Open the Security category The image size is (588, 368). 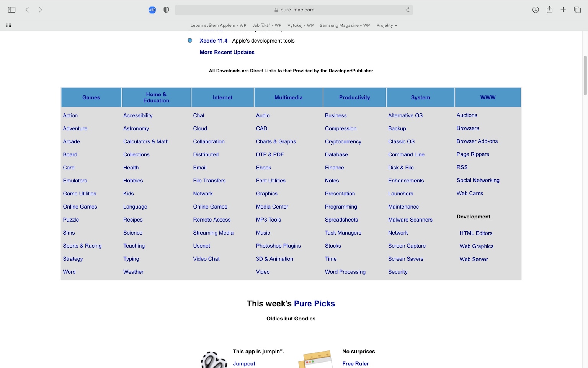click(398, 272)
